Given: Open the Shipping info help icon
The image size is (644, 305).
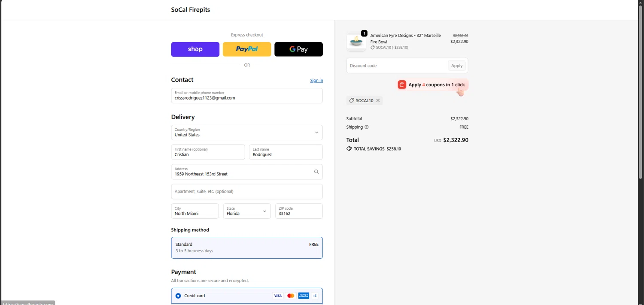Looking at the screenshot, I should coord(366,127).
